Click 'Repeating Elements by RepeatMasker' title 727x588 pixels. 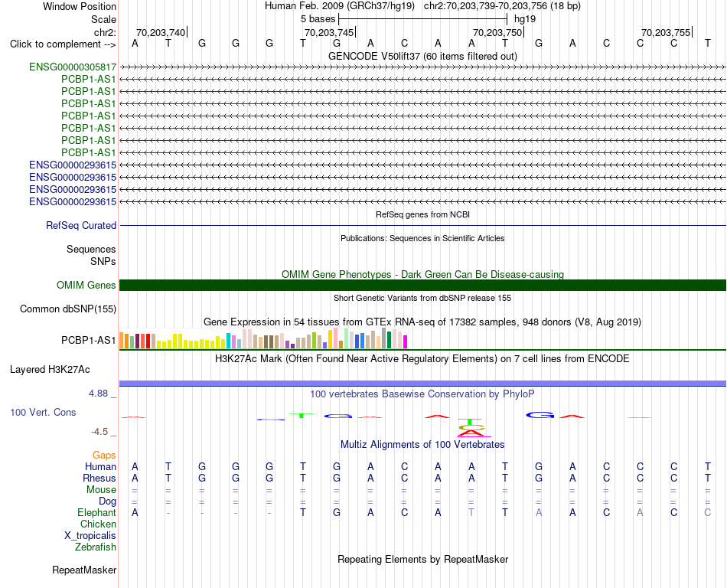(422, 559)
